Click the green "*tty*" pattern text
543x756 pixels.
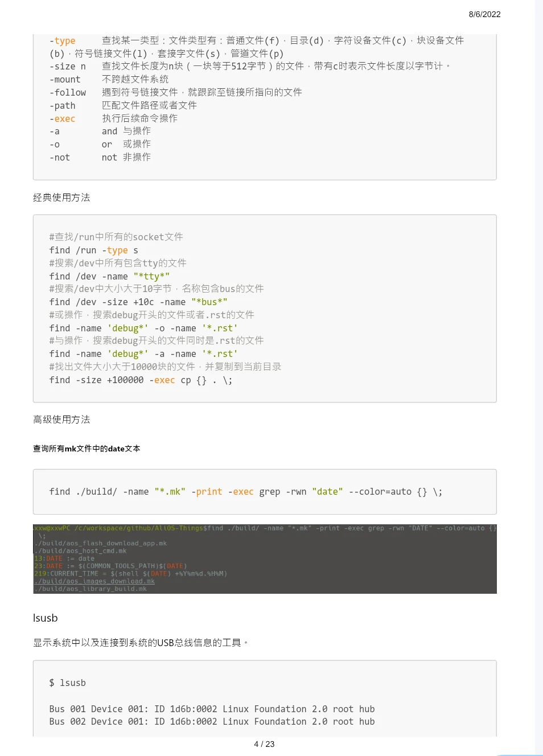151,276
